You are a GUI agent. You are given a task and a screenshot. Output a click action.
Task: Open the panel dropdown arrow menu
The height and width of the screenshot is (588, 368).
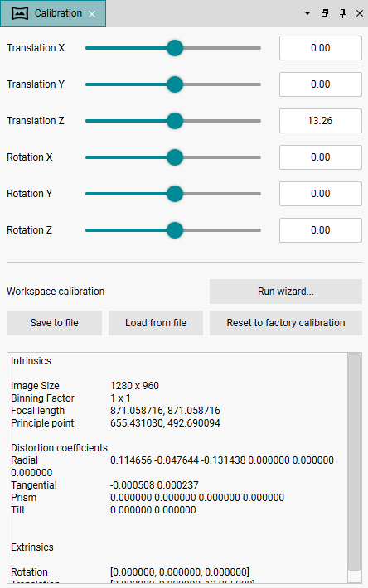tap(307, 13)
